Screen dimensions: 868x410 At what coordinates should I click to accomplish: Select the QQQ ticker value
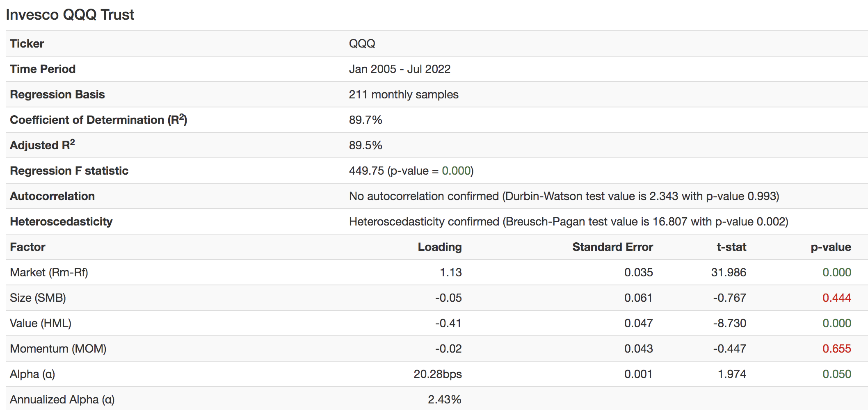pos(362,43)
